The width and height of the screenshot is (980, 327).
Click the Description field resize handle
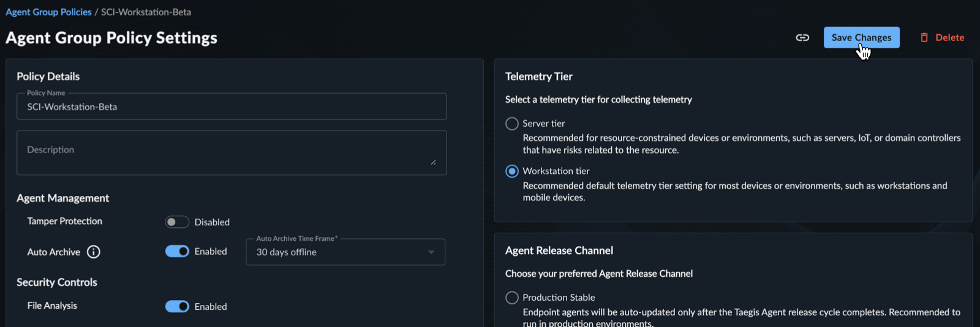pyautogui.click(x=433, y=162)
